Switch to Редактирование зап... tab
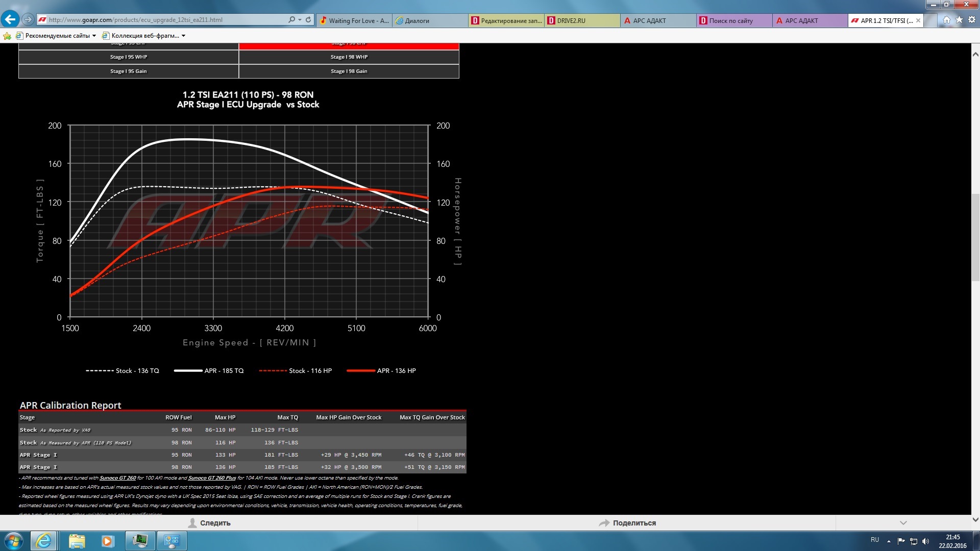 coord(506,20)
